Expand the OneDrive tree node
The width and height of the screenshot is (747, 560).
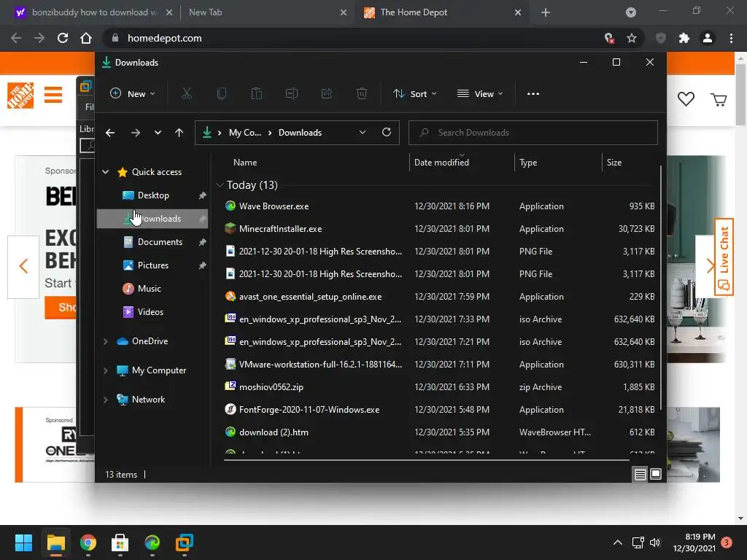click(x=105, y=341)
